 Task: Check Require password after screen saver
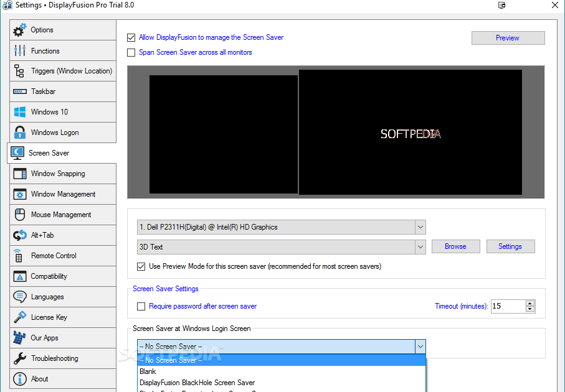[x=141, y=306]
